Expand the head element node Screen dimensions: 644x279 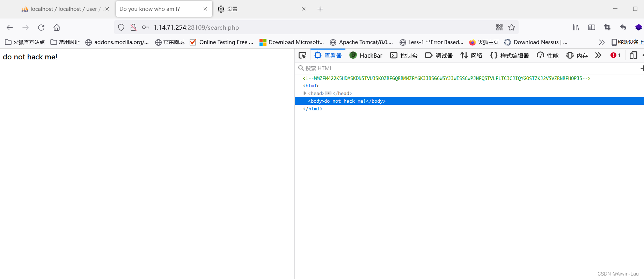[x=305, y=93]
